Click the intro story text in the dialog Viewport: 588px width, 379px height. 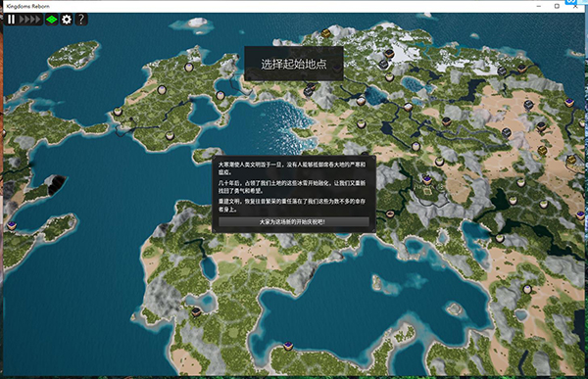(x=292, y=187)
